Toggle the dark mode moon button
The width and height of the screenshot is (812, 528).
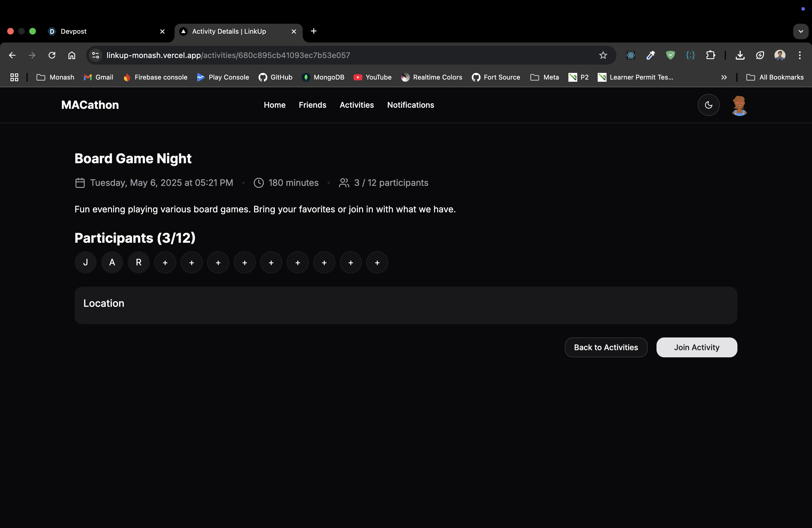(x=708, y=105)
